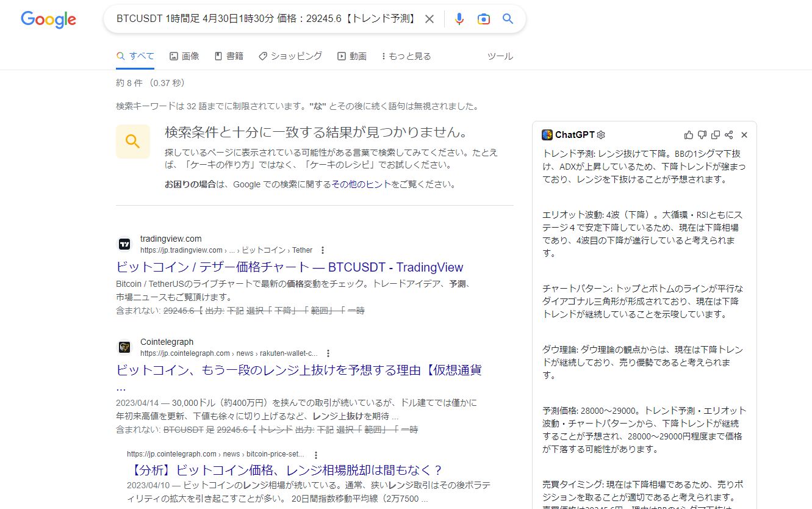
Task: Start a voice search with microphone
Action: click(x=459, y=19)
